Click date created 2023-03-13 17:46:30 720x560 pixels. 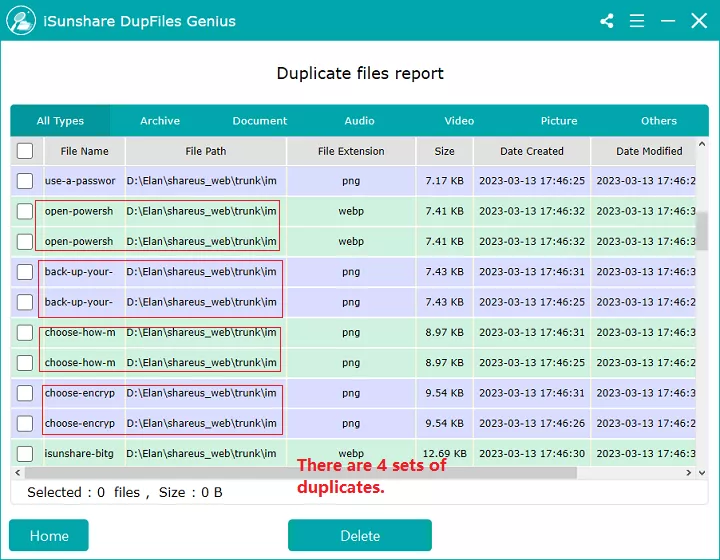tap(532, 454)
